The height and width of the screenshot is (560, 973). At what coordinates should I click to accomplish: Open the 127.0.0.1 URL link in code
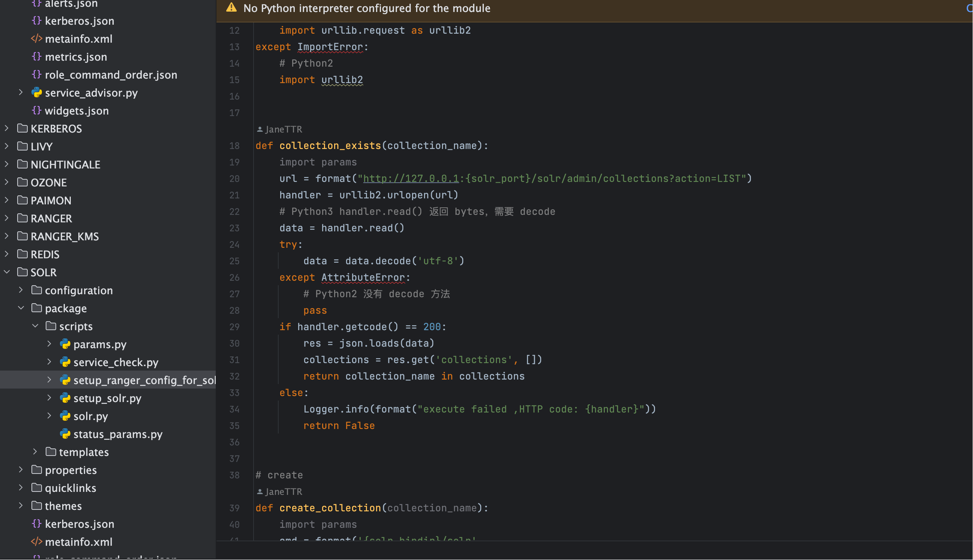pos(410,179)
